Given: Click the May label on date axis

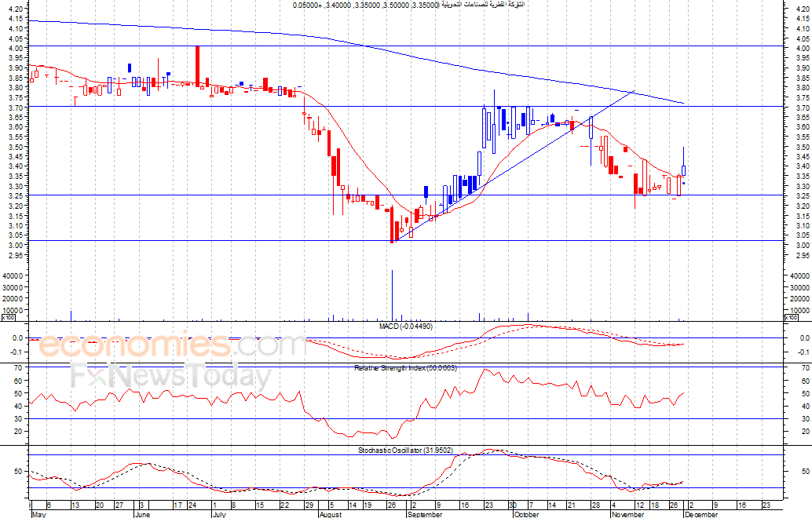Looking at the screenshot, I should point(38,515).
